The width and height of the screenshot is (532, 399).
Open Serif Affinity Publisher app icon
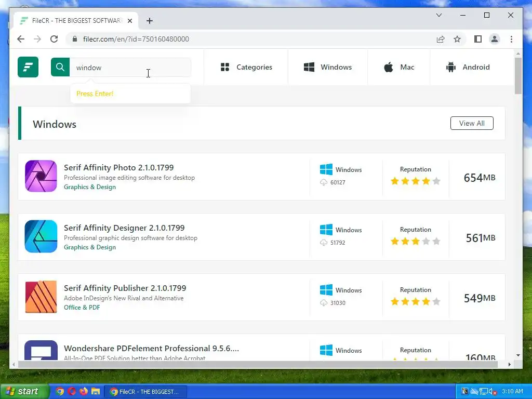(41, 297)
